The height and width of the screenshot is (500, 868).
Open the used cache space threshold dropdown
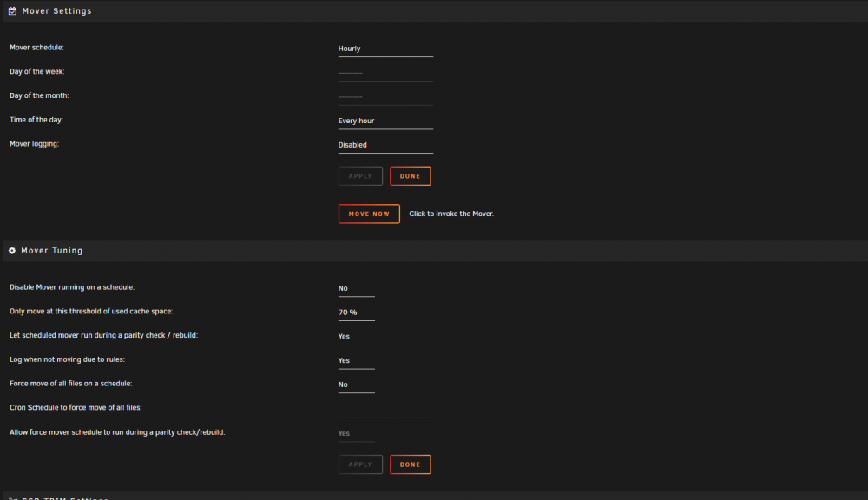(x=356, y=312)
